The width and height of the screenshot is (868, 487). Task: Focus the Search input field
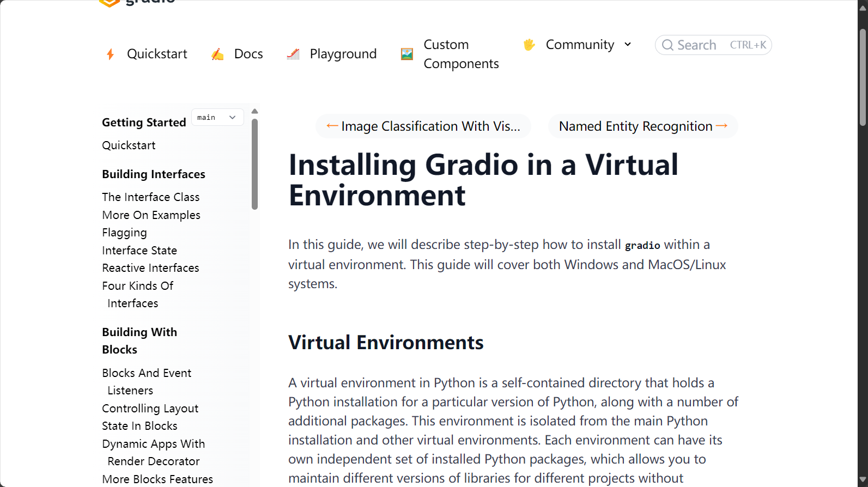point(713,45)
